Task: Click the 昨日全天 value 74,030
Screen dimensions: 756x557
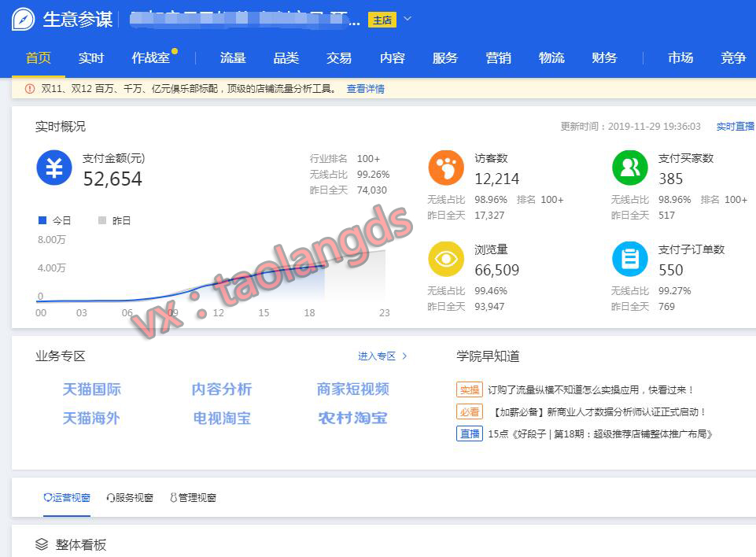Action: pyautogui.click(x=372, y=190)
